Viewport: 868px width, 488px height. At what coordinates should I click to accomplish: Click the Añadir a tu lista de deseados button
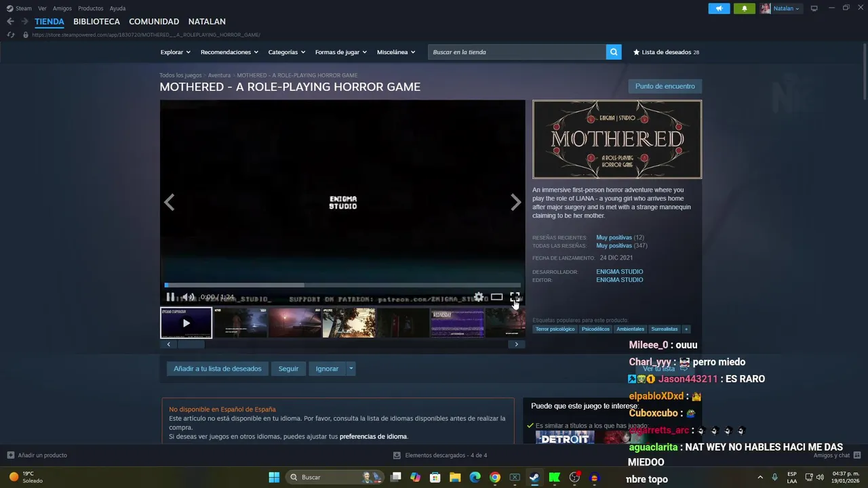217,369
